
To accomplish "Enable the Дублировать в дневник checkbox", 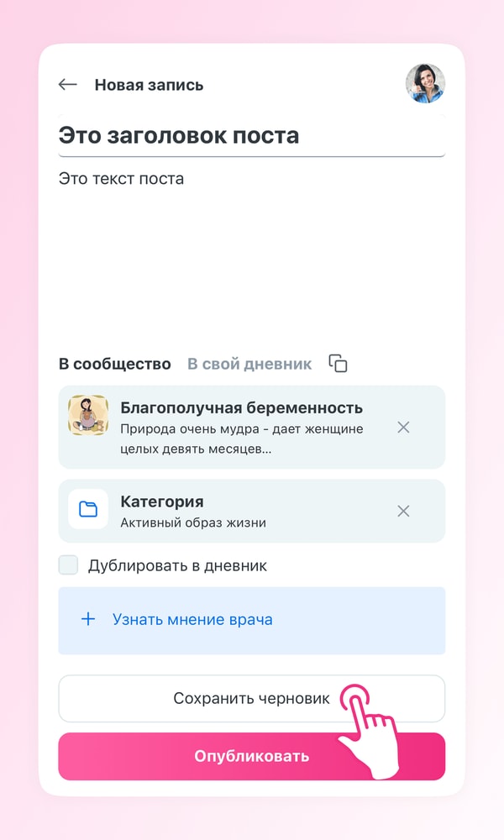I will click(68, 565).
